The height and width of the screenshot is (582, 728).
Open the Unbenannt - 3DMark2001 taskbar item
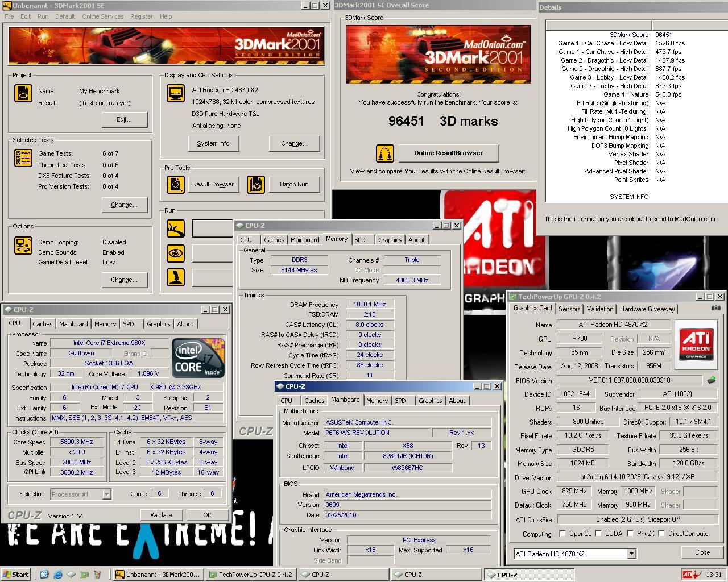[158, 575]
